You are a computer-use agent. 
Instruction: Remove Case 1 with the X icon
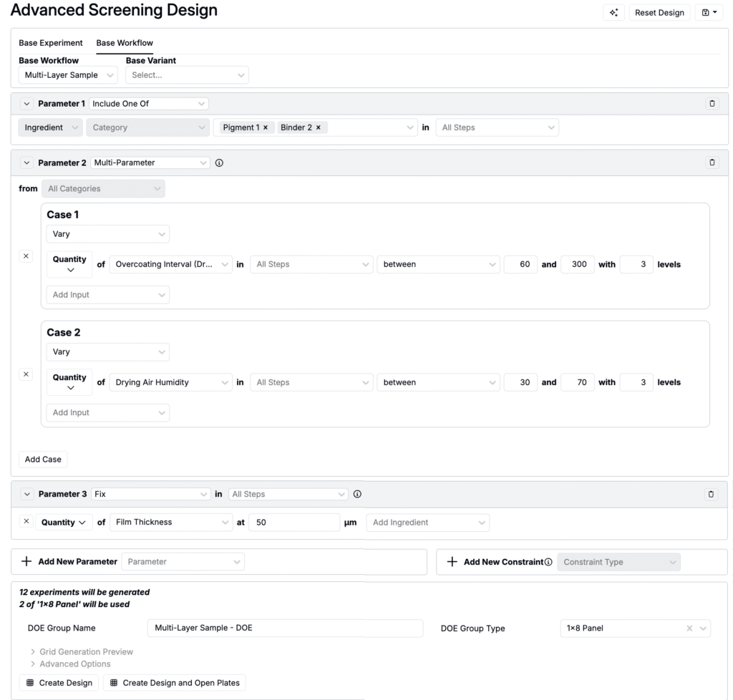point(27,256)
